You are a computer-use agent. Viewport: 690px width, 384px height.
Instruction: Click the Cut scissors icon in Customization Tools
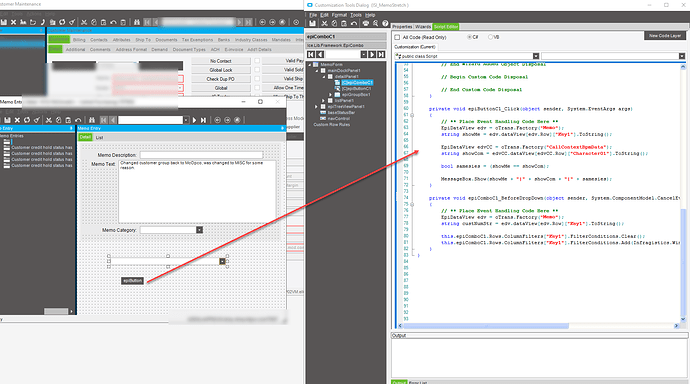[x=324, y=23]
